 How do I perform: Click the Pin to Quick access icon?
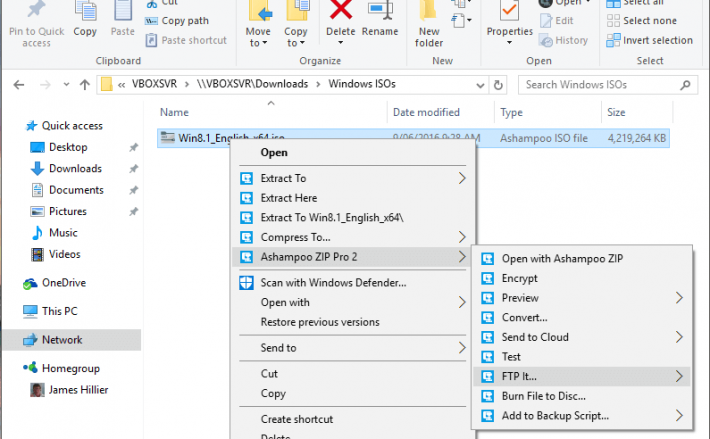point(36,10)
